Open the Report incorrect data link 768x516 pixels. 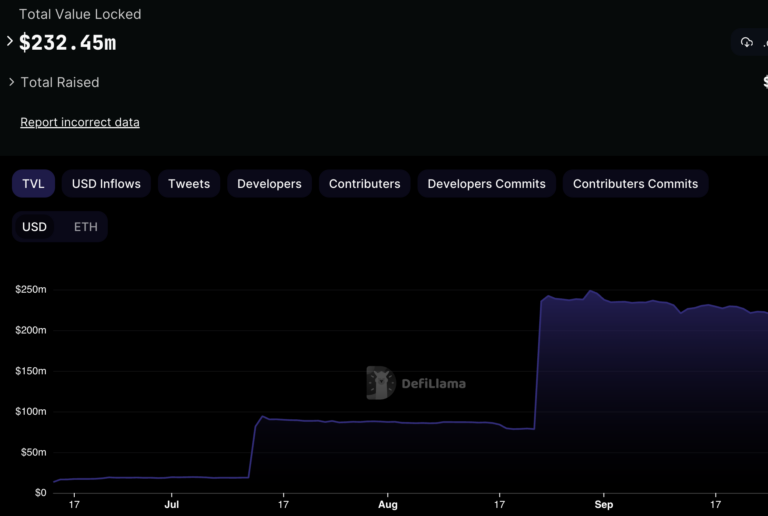coord(80,122)
